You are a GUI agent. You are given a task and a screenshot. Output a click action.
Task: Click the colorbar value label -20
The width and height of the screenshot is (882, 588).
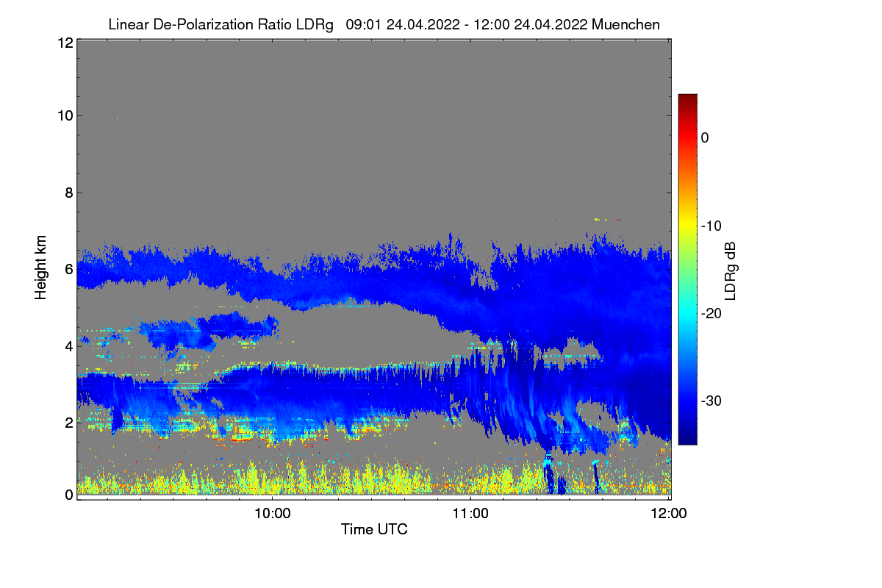pyautogui.click(x=711, y=313)
